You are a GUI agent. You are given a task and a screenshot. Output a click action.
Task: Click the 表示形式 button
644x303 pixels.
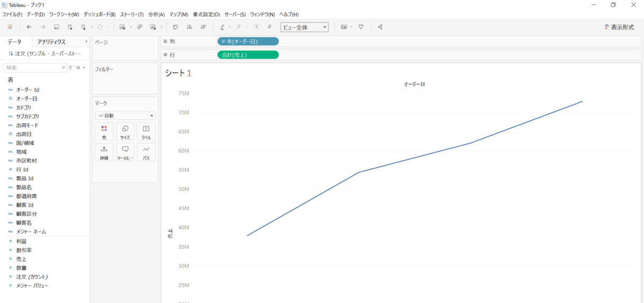pos(619,27)
